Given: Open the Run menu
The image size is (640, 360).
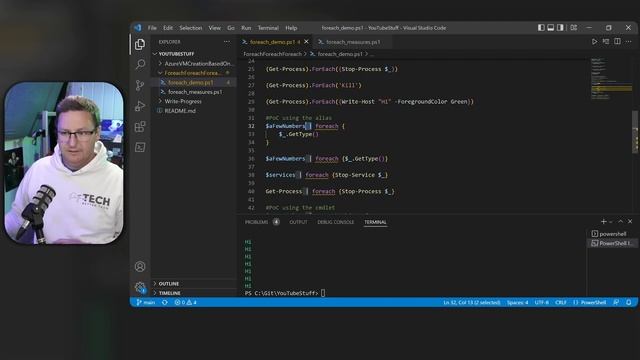Looking at the screenshot, I should click(246, 28).
